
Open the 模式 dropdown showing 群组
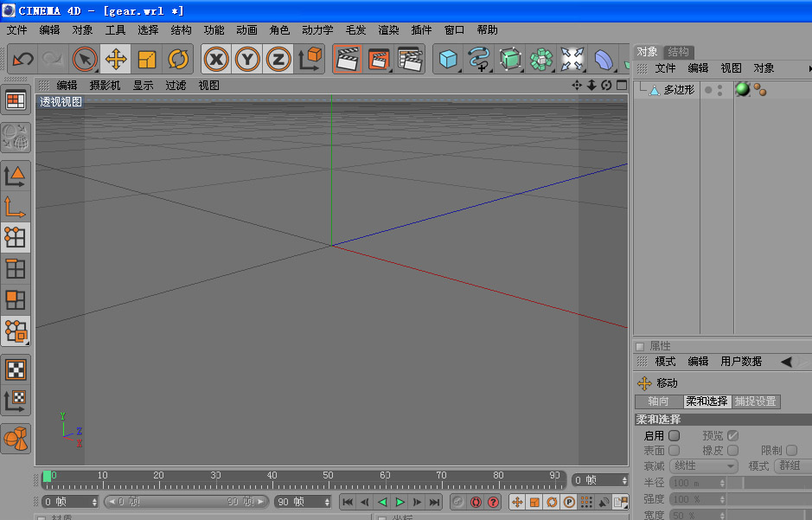[793, 466]
